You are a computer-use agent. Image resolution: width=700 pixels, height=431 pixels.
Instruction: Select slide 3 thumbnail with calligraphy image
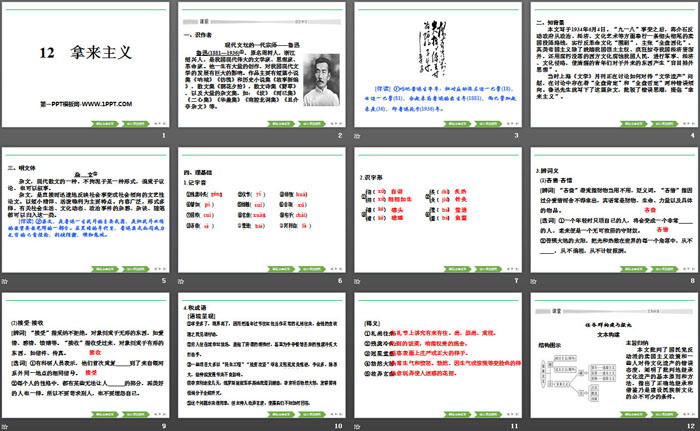click(x=438, y=65)
